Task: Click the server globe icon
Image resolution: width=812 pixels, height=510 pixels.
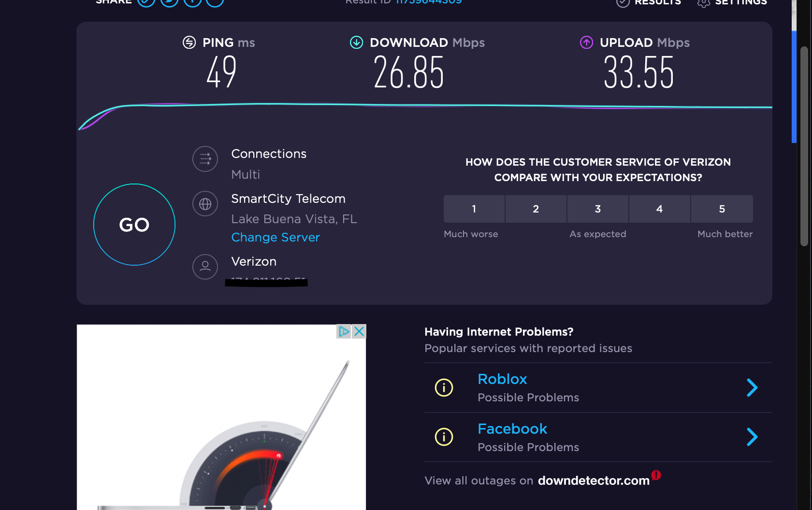Action: pos(205,204)
